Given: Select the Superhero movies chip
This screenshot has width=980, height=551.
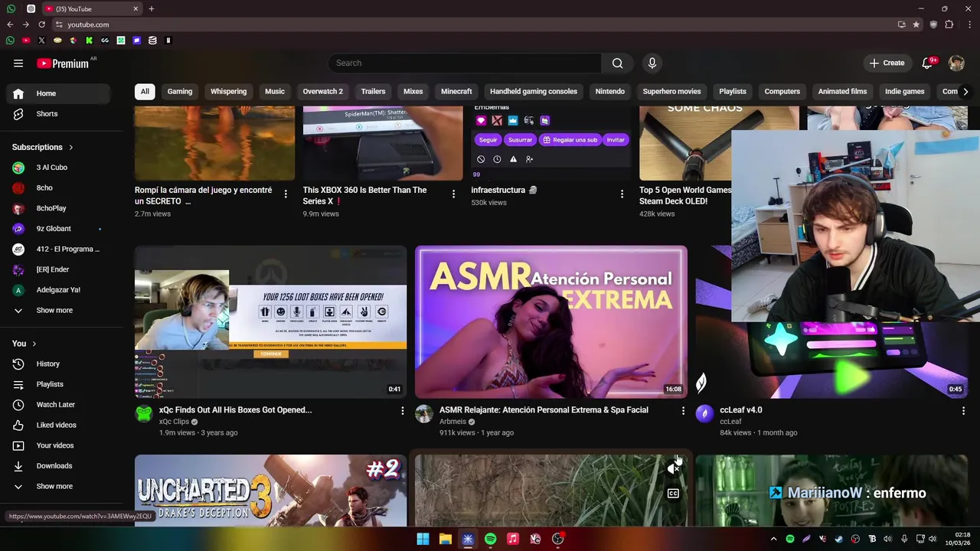Looking at the screenshot, I should click(x=671, y=91).
